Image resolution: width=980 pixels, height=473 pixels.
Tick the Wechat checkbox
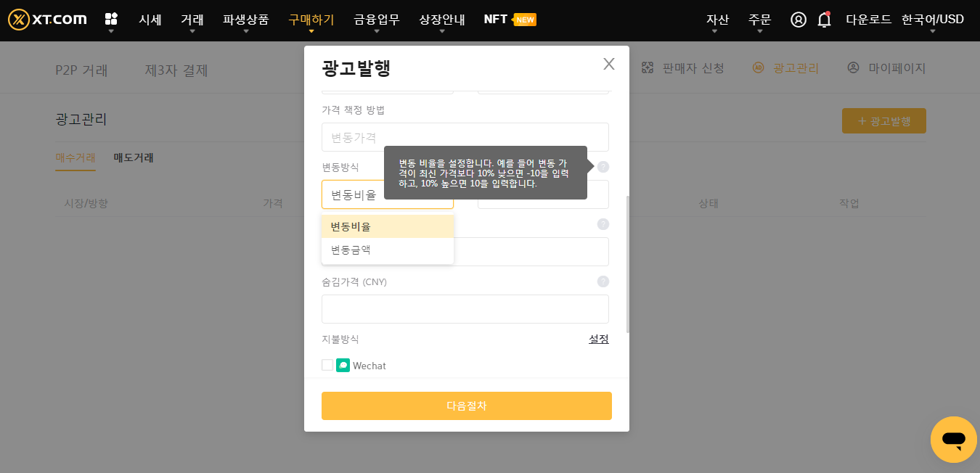pyautogui.click(x=327, y=365)
